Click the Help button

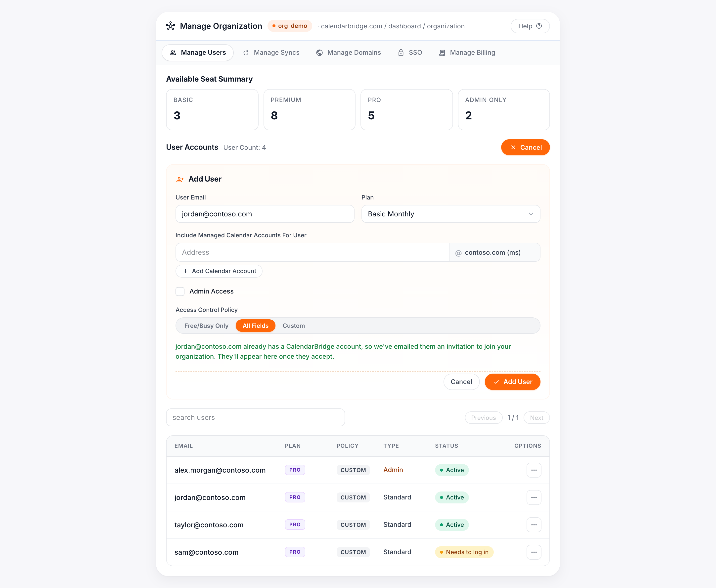(530, 26)
